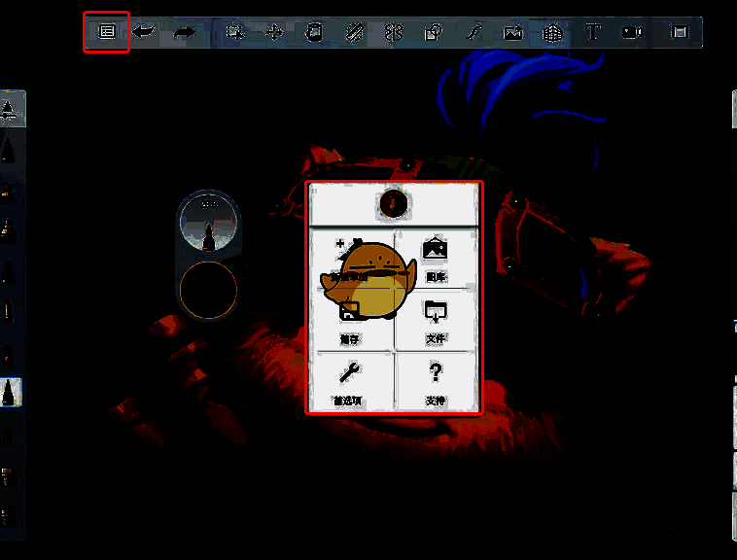This screenshot has height=560, width=737.
Task: Click the Undo arrow in the toolbar
Action: click(x=144, y=32)
